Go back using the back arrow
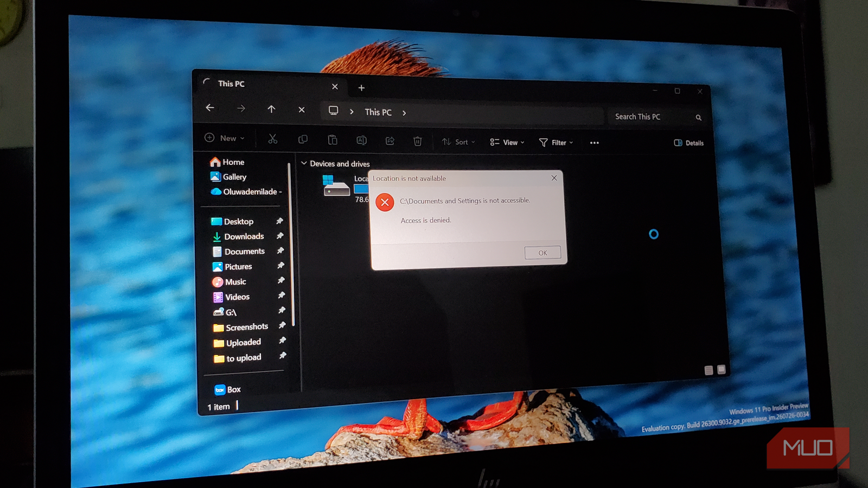Viewport: 868px width, 488px height. tap(210, 107)
